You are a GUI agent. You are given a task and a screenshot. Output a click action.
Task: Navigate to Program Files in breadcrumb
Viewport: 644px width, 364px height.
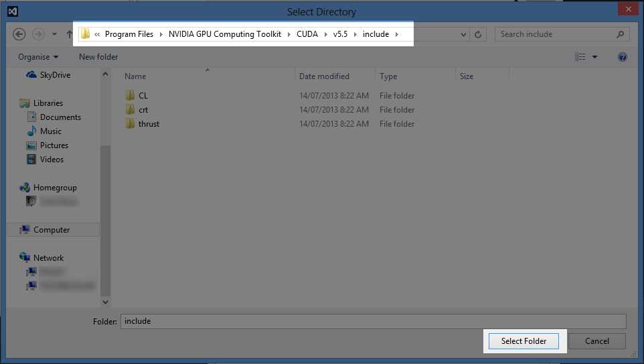[x=129, y=34]
